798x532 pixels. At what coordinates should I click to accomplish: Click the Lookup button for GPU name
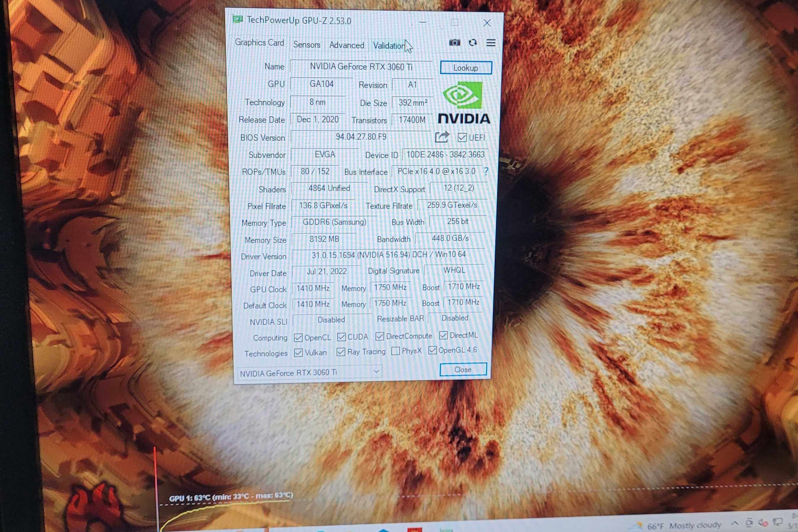(x=465, y=66)
